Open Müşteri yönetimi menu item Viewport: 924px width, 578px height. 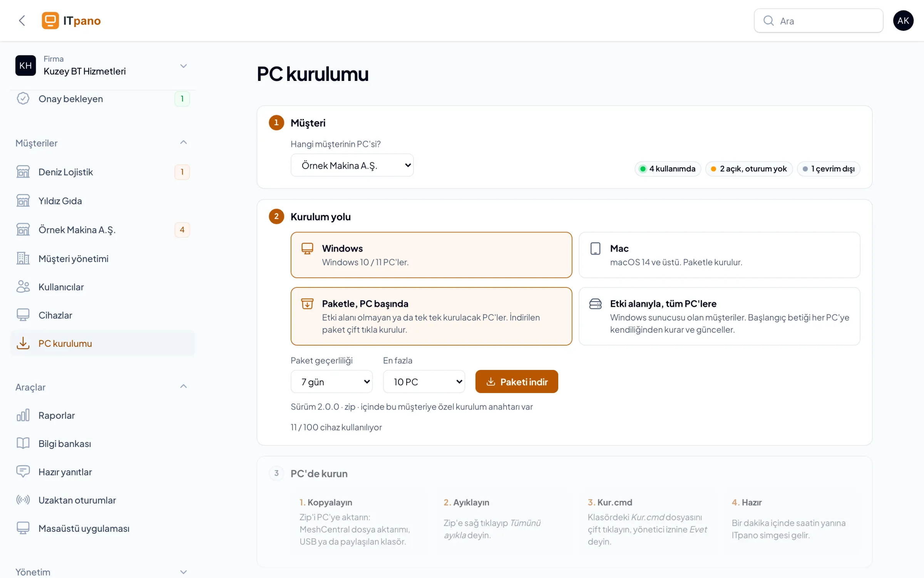[x=102, y=258]
